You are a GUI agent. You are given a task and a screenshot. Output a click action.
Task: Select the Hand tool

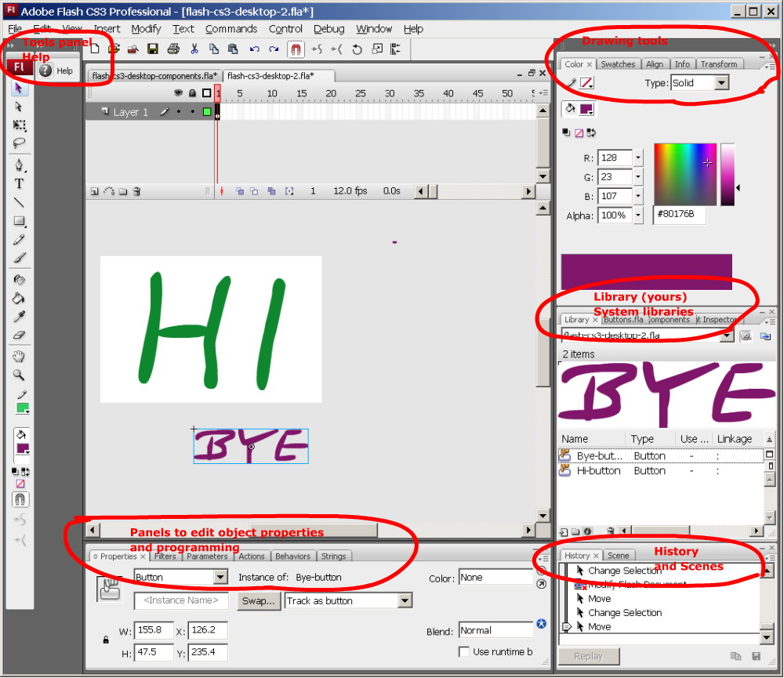[20, 357]
